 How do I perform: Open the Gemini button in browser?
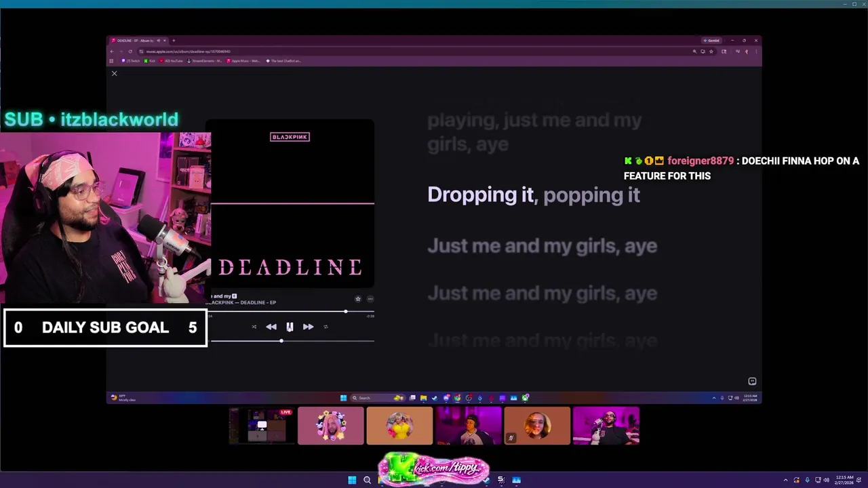click(711, 41)
